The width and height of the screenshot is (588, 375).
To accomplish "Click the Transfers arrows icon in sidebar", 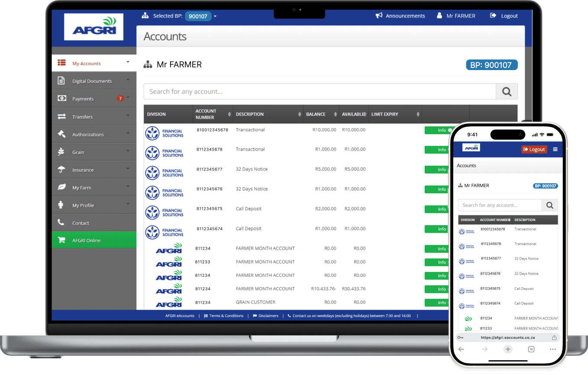I will tap(61, 117).
